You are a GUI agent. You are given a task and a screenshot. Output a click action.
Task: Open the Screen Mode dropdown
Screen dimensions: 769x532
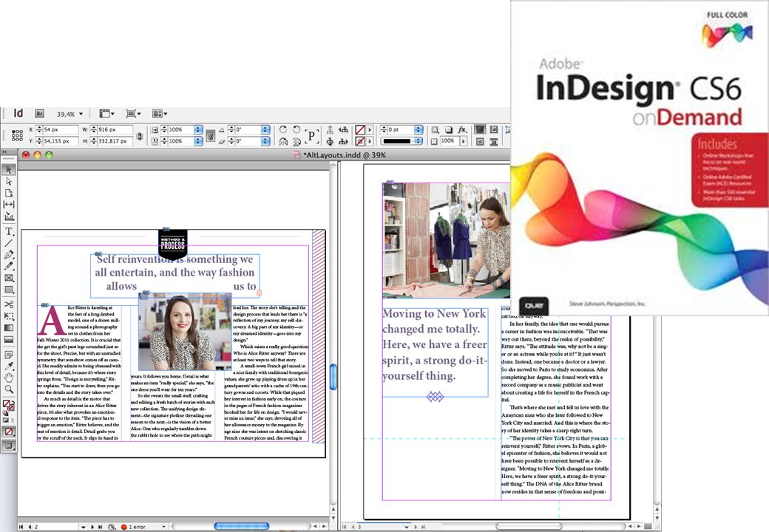point(133,114)
